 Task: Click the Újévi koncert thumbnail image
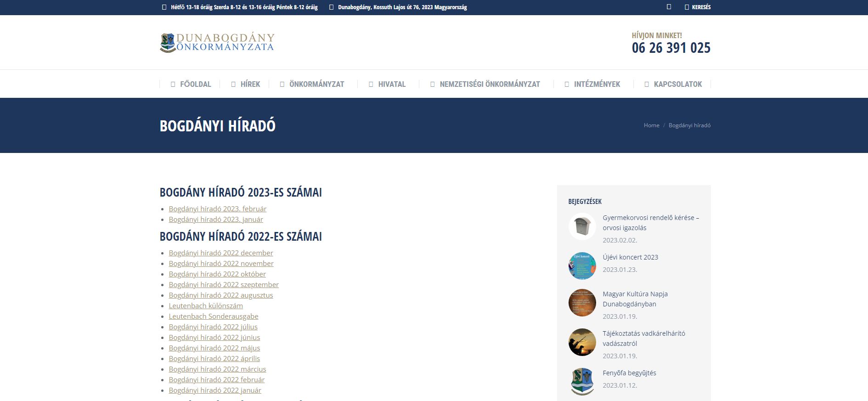pos(582,266)
